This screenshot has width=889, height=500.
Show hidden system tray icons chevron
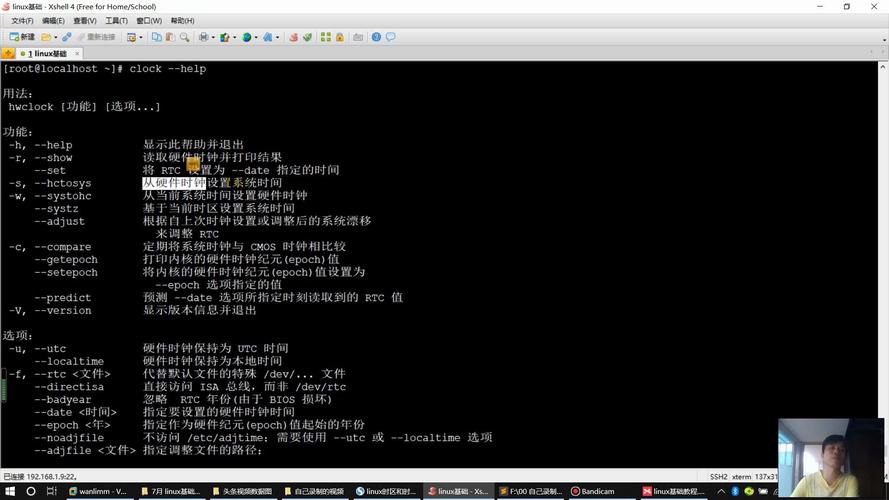(x=721, y=491)
